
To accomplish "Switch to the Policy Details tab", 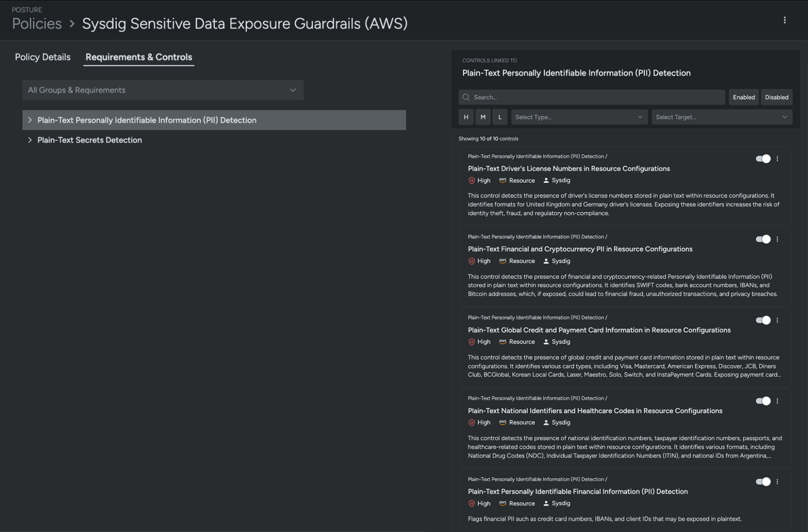I will coord(42,57).
